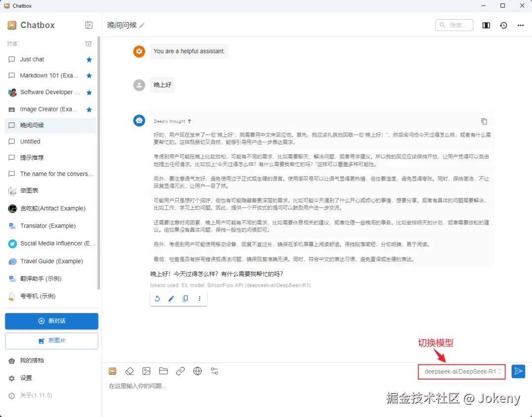Open the 做图表 conversation
The width and height of the screenshot is (532, 417).
[x=51, y=190]
